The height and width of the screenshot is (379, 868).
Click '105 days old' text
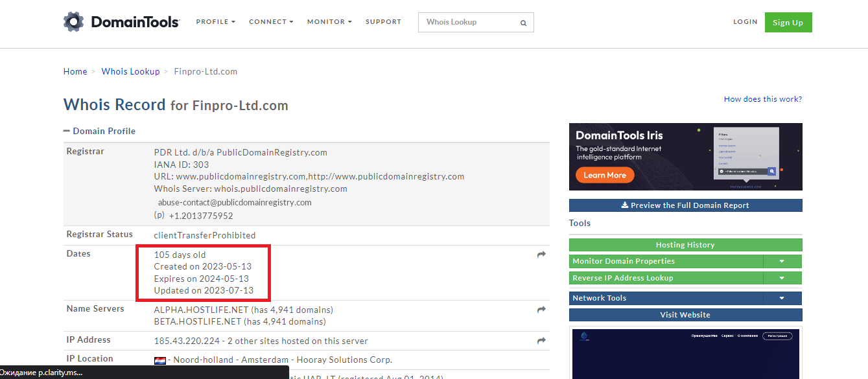pos(180,255)
